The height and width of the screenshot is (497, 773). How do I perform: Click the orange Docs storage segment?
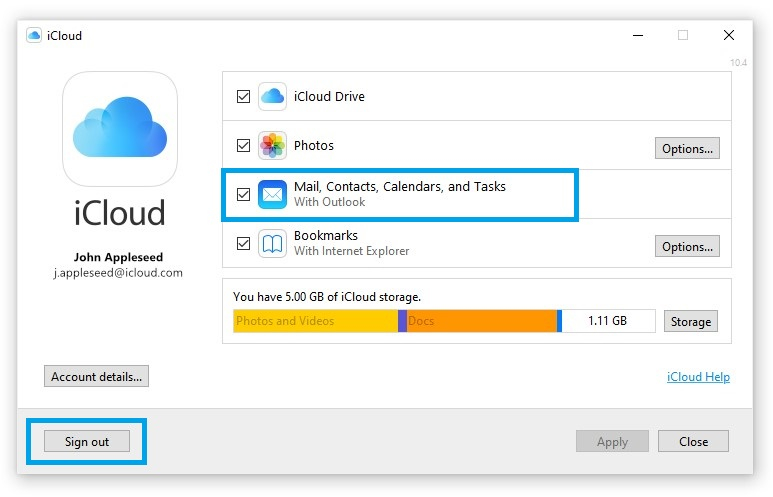coord(482,321)
